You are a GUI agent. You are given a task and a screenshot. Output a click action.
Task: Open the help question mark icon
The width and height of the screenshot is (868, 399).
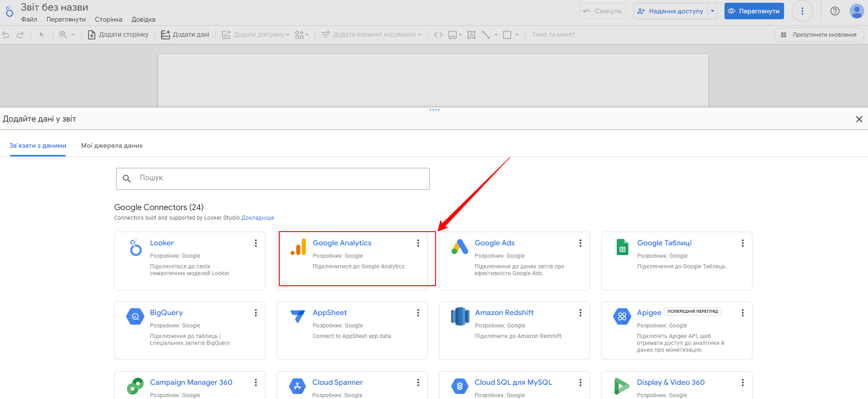pos(835,11)
